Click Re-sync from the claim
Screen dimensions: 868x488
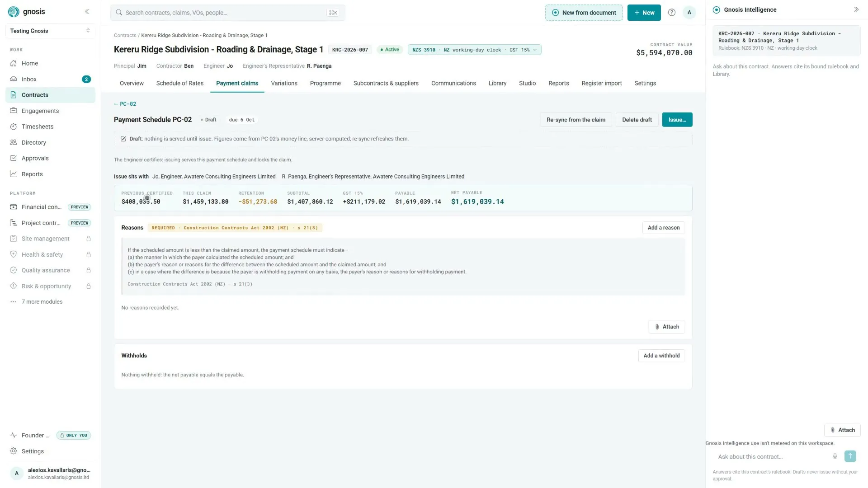coord(576,120)
